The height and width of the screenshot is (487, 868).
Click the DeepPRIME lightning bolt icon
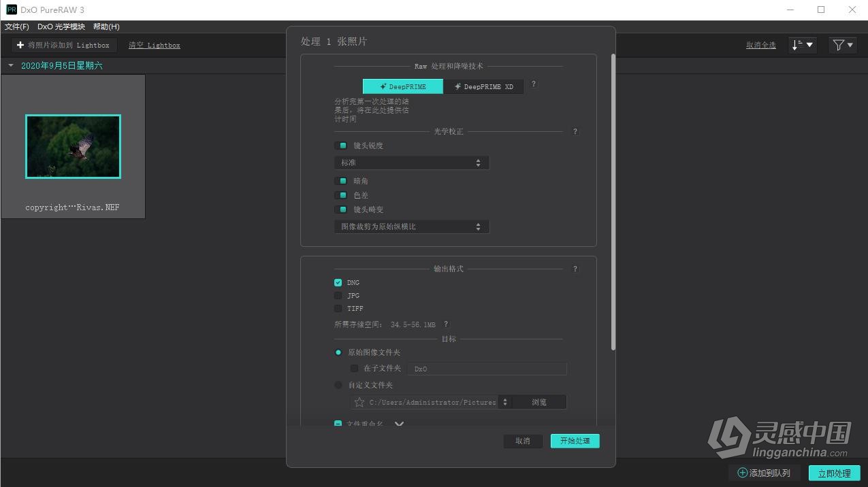tap(383, 86)
